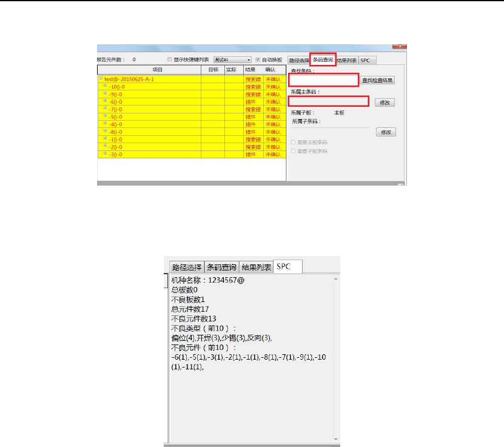The width and height of the screenshot is (504, 447).
Task: Click 修改 next to 所属主条码 field
Action: (x=385, y=103)
